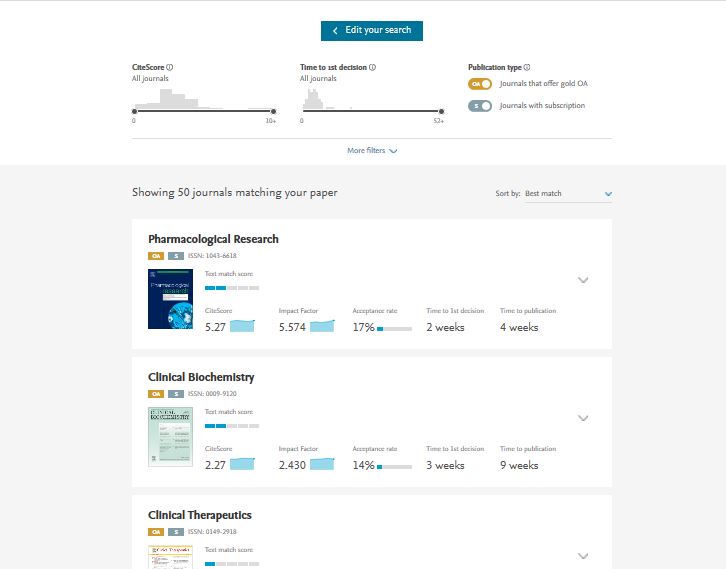Open Clinical Therapeutics journal title

pyautogui.click(x=200, y=515)
